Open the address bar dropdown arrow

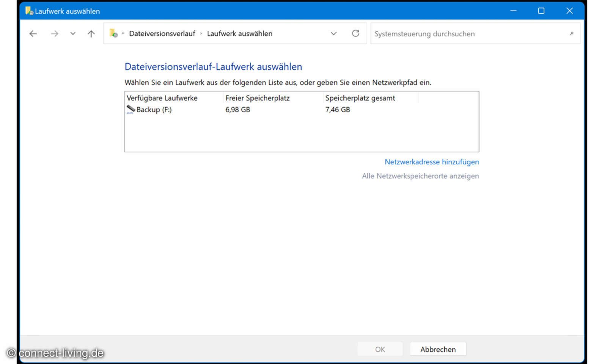pos(333,33)
